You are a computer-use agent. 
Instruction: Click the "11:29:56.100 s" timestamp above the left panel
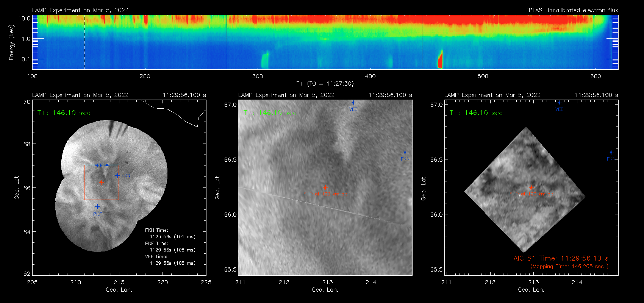tap(184, 95)
